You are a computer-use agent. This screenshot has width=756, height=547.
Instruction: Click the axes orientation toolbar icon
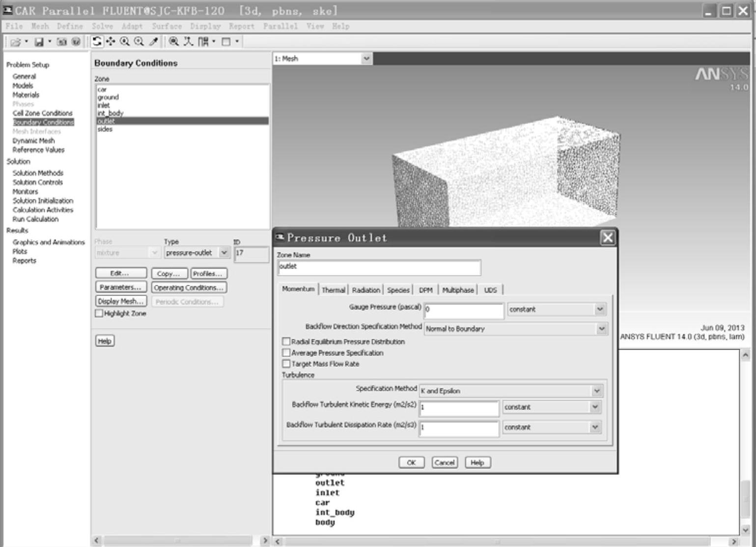click(x=188, y=42)
